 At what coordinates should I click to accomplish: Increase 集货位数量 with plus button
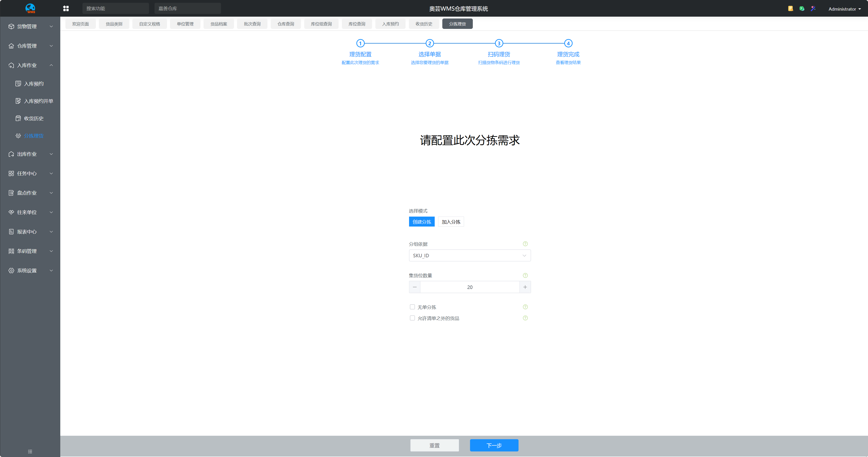click(525, 287)
